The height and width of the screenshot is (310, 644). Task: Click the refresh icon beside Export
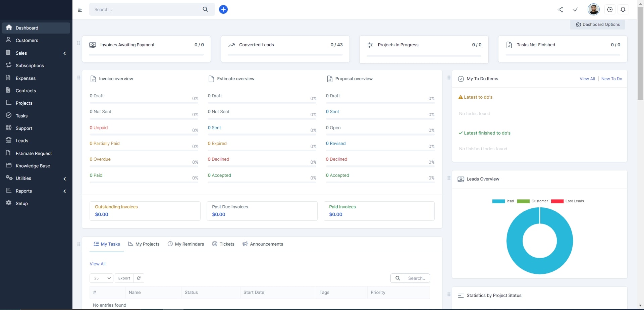pyautogui.click(x=139, y=278)
